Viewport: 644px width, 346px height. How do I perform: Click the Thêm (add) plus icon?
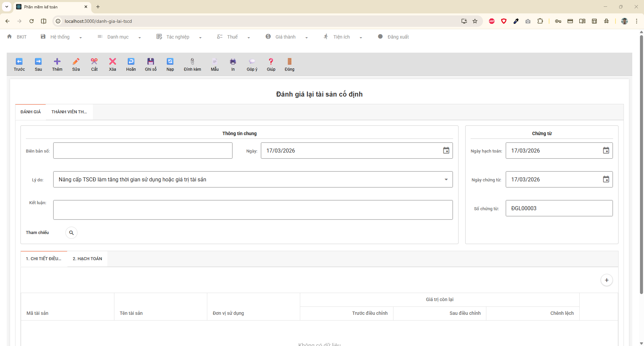click(57, 62)
